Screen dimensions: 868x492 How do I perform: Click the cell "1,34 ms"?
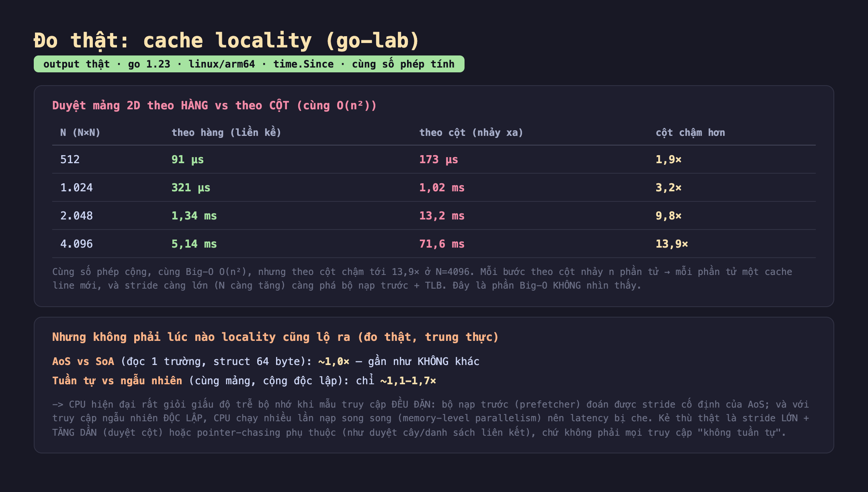click(x=194, y=216)
